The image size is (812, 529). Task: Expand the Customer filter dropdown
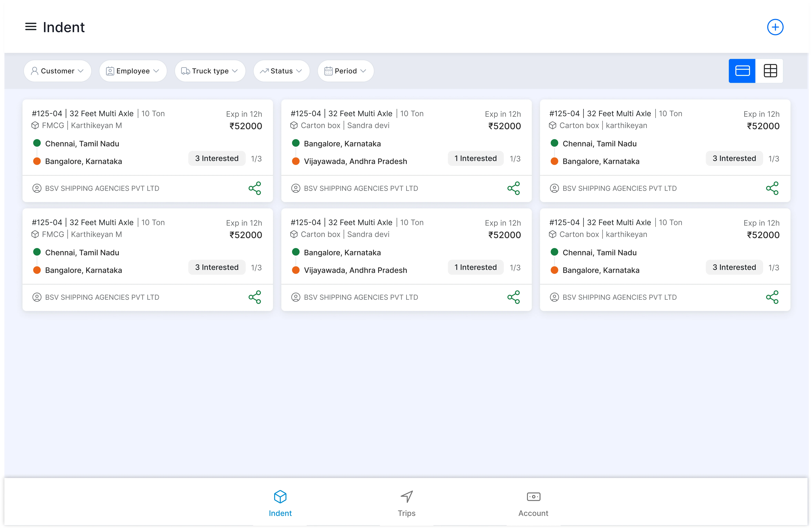pos(57,71)
